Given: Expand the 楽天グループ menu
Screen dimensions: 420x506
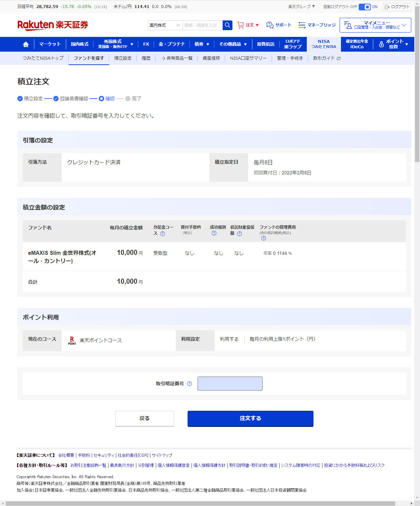Looking at the screenshot, I should [x=301, y=7].
